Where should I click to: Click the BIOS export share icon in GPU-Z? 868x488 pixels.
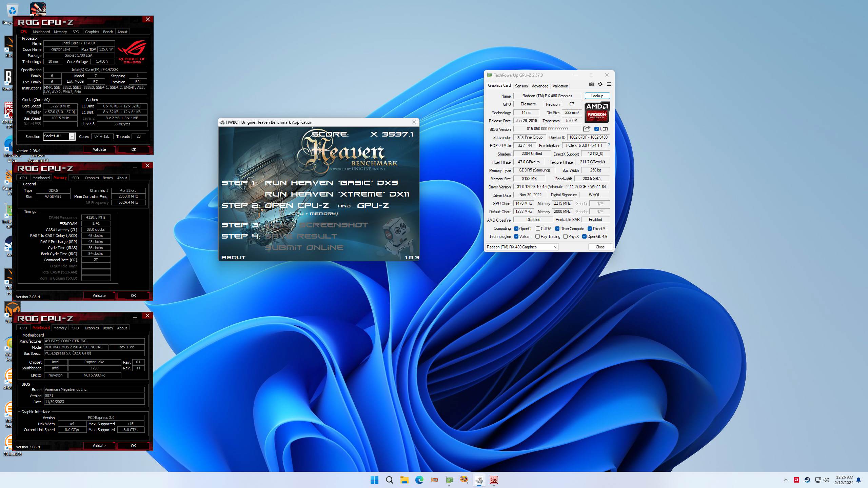coord(587,129)
